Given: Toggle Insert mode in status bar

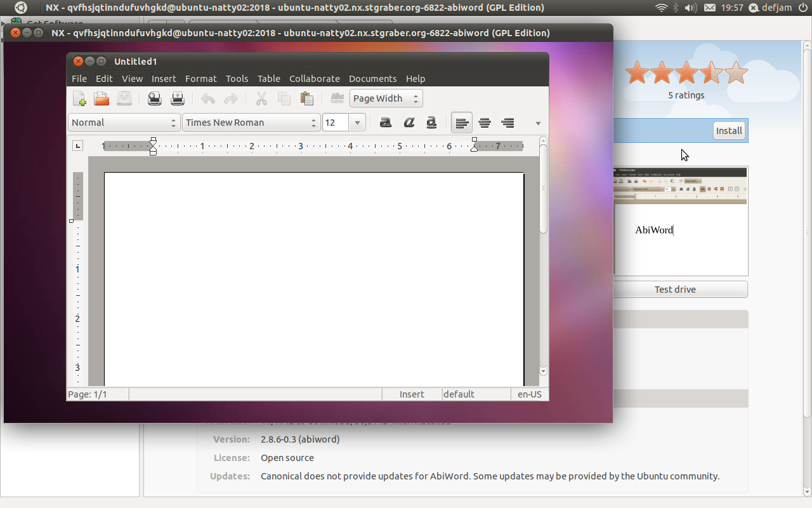Looking at the screenshot, I should [x=412, y=394].
